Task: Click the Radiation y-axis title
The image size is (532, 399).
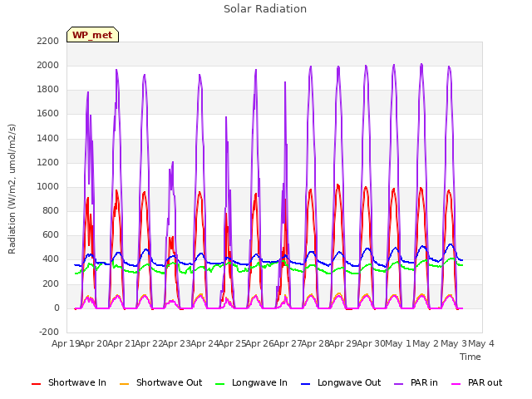Action: tap(12, 189)
